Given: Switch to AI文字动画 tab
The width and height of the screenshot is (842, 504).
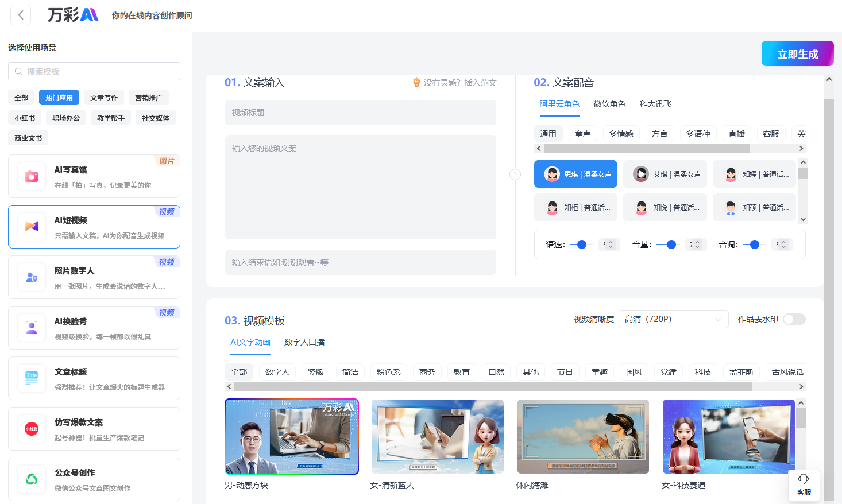Looking at the screenshot, I should pos(250,342).
